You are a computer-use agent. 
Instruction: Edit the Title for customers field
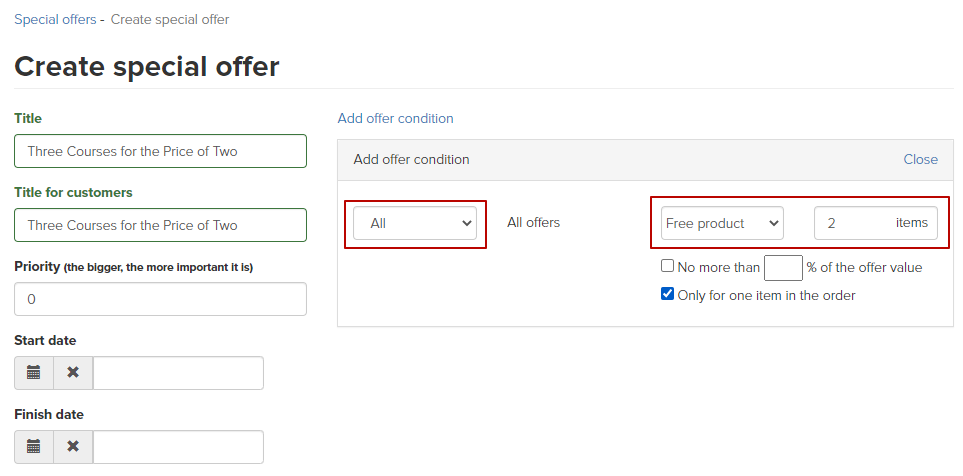tap(160, 225)
